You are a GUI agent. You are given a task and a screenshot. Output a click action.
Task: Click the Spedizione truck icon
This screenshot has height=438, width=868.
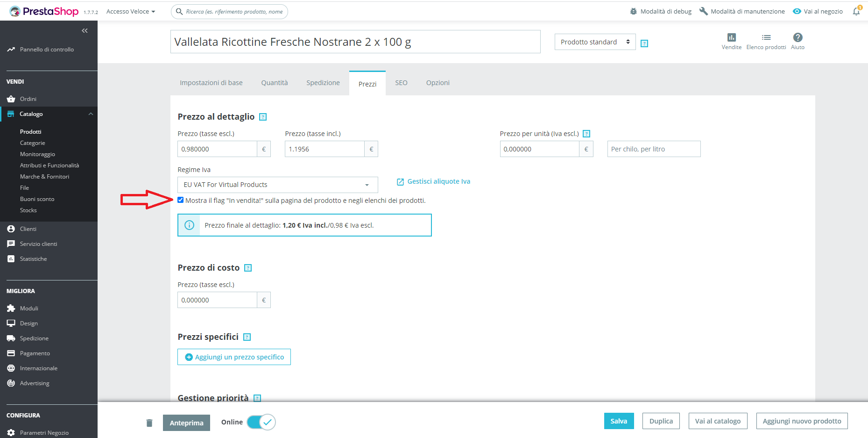(x=11, y=338)
